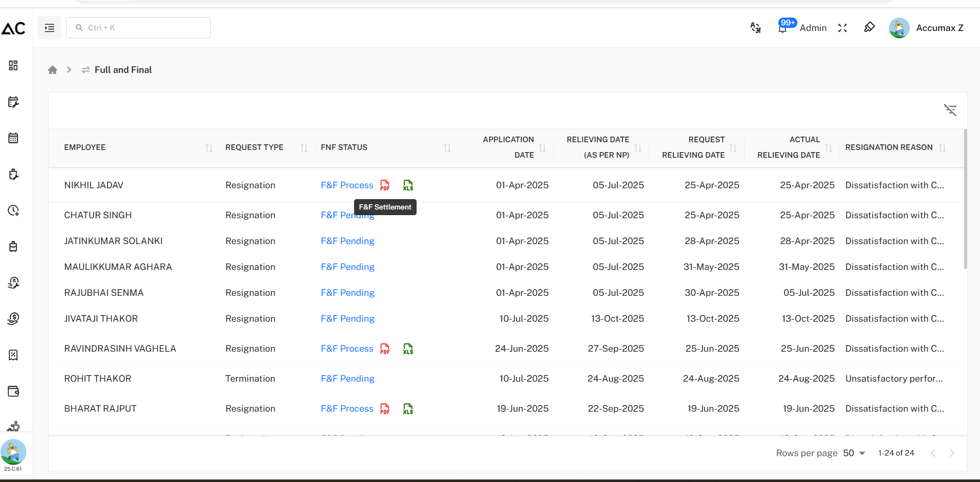Click the theme paint icon in header
The image size is (980, 482).
tap(869, 27)
